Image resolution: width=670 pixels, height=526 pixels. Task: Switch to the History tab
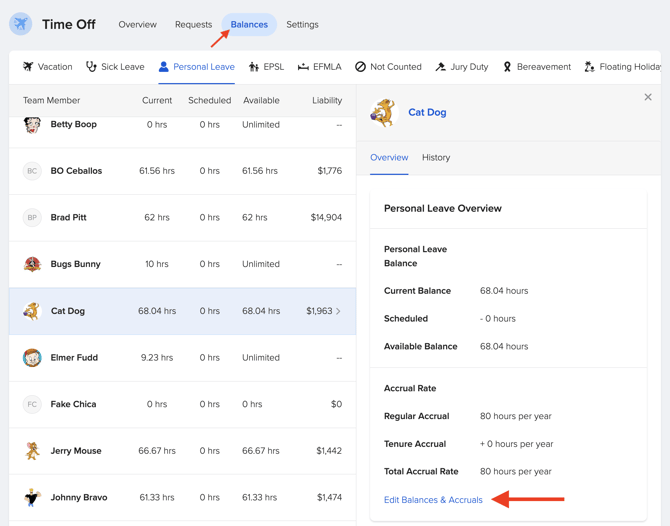coord(436,157)
